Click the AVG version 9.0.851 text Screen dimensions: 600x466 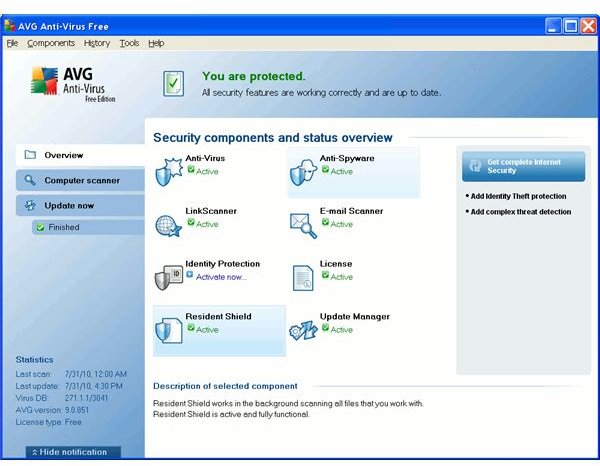tap(52, 410)
